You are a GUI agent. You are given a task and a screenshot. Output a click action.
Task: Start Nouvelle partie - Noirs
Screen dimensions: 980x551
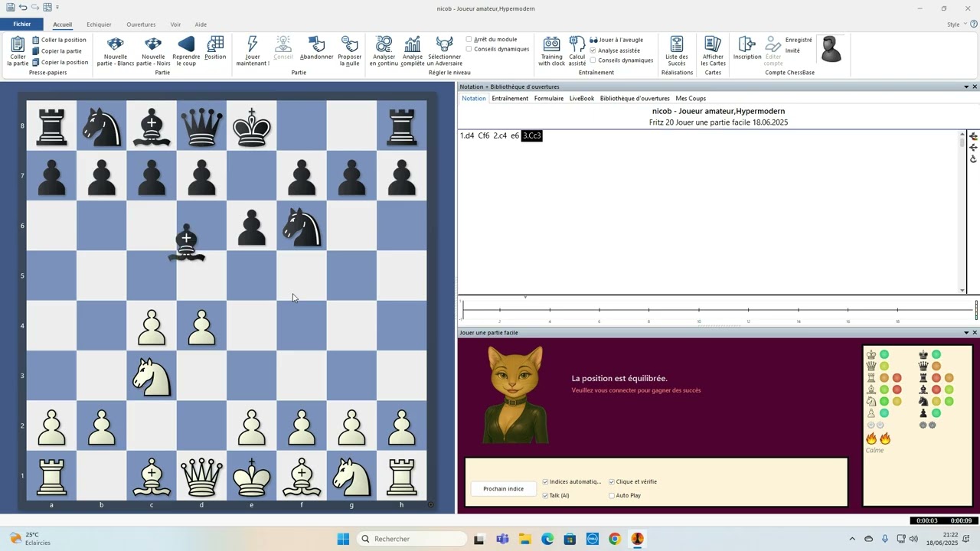click(153, 51)
